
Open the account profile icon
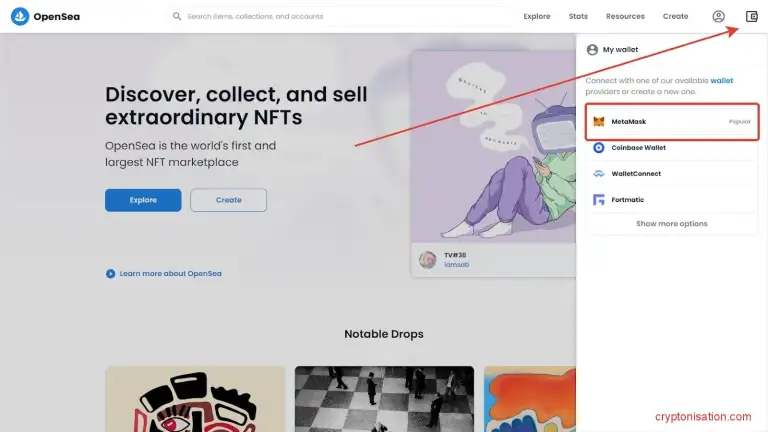pyautogui.click(x=718, y=16)
